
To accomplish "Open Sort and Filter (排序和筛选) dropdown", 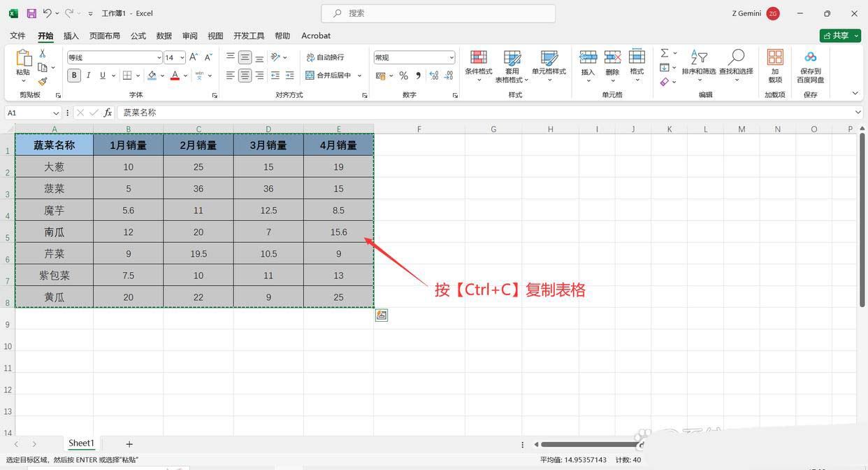I will (x=699, y=66).
